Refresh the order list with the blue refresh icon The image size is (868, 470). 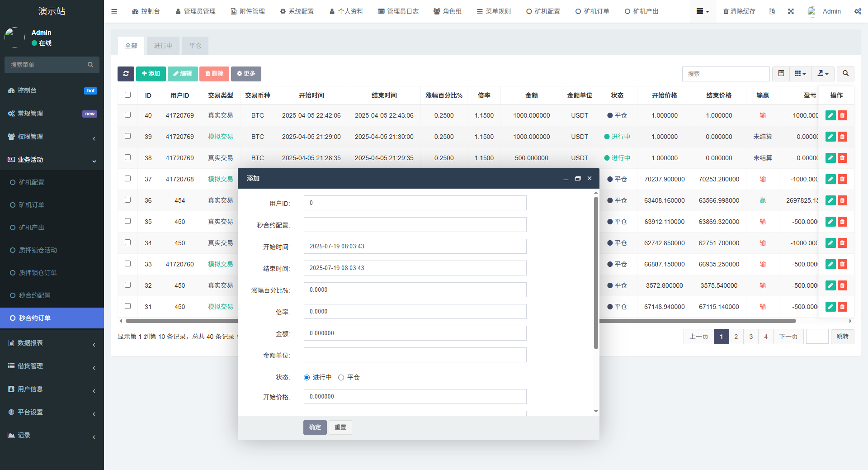[126, 74]
